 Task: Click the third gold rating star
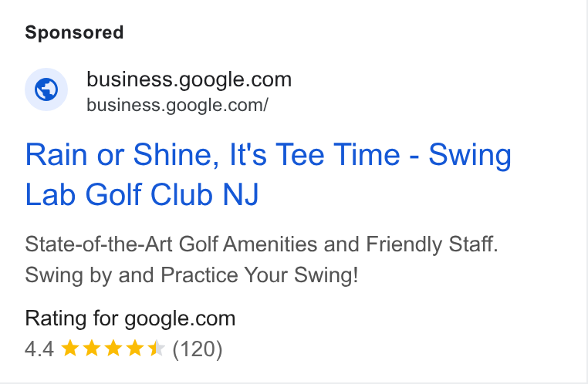point(113,349)
